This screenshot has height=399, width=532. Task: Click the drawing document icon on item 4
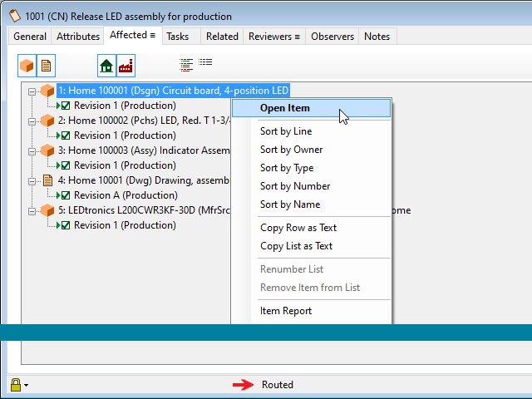click(47, 180)
